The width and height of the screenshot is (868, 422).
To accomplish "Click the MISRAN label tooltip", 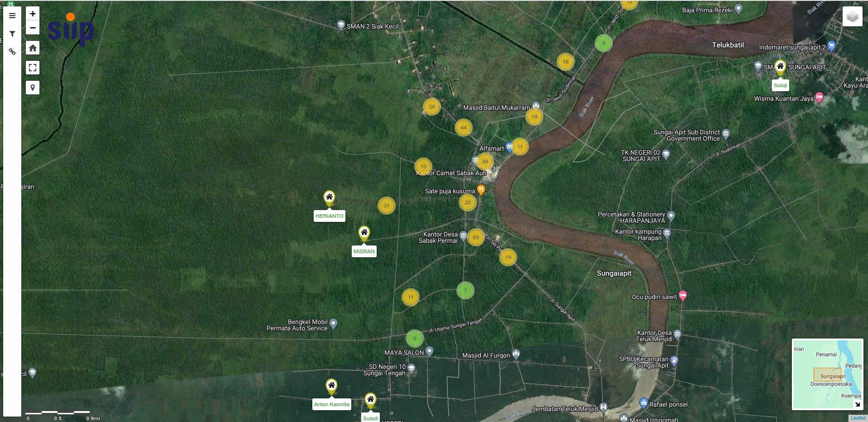I will point(364,251).
